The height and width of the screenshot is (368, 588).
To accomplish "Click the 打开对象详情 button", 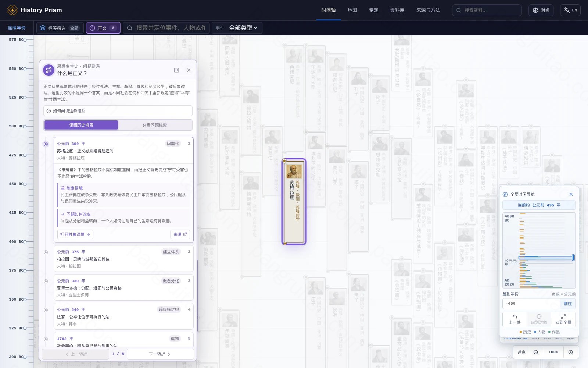I will [x=75, y=234].
